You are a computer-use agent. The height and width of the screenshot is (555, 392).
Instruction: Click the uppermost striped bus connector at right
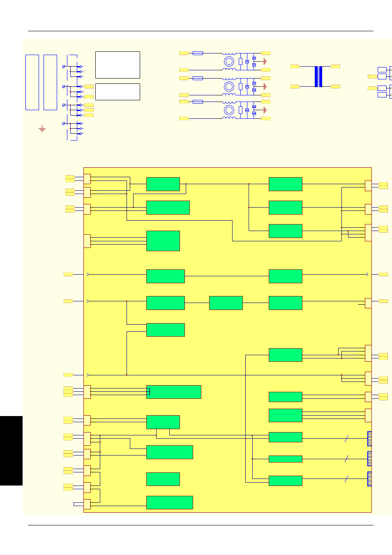369,439
